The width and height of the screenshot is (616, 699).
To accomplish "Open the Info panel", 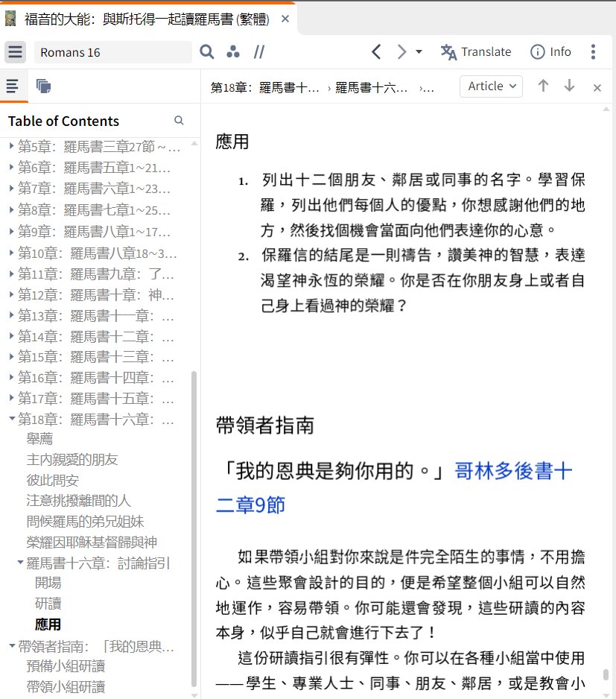I will tap(550, 51).
